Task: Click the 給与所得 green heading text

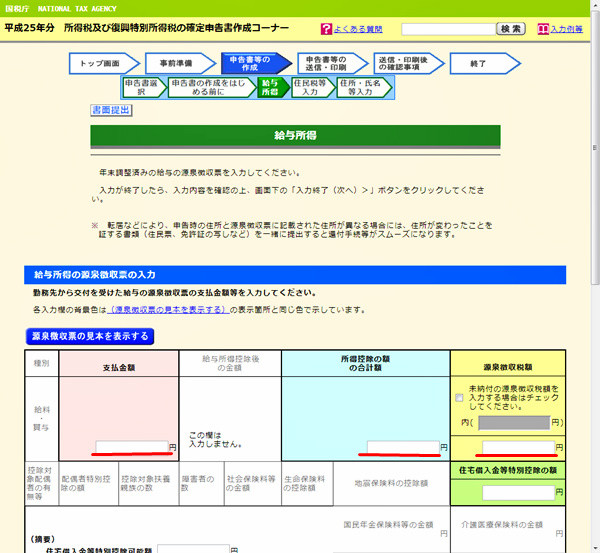Action: pyautogui.click(x=295, y=135)
